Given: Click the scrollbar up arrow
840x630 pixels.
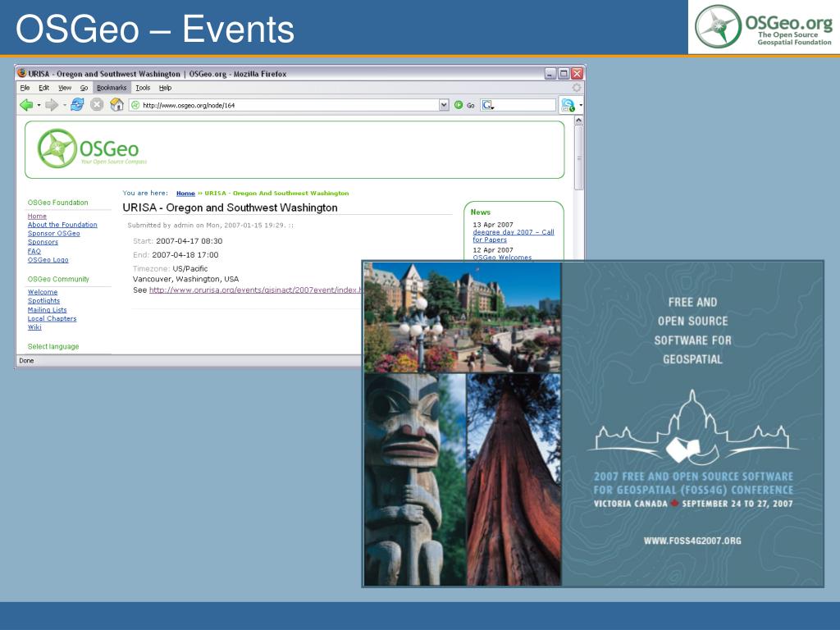Looking at the screenshot, I should (578, 121).
